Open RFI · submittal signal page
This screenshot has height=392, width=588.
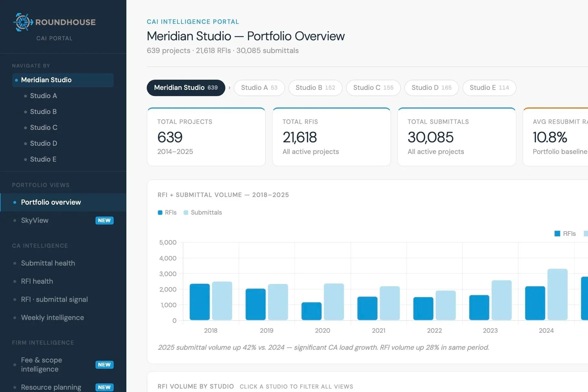click(x=54, y=299)
